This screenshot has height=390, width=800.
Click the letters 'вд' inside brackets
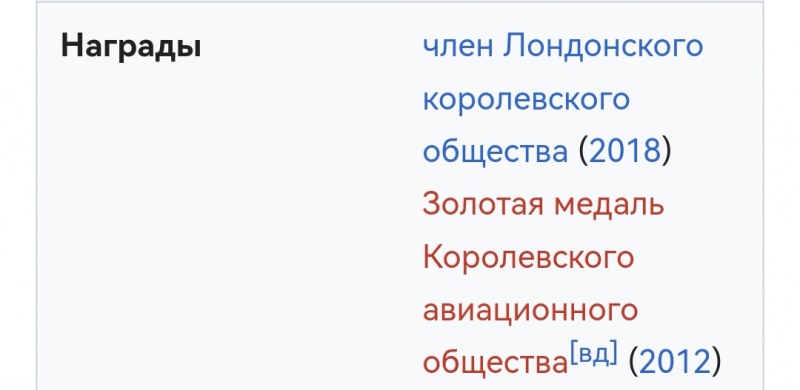(594, 354)
